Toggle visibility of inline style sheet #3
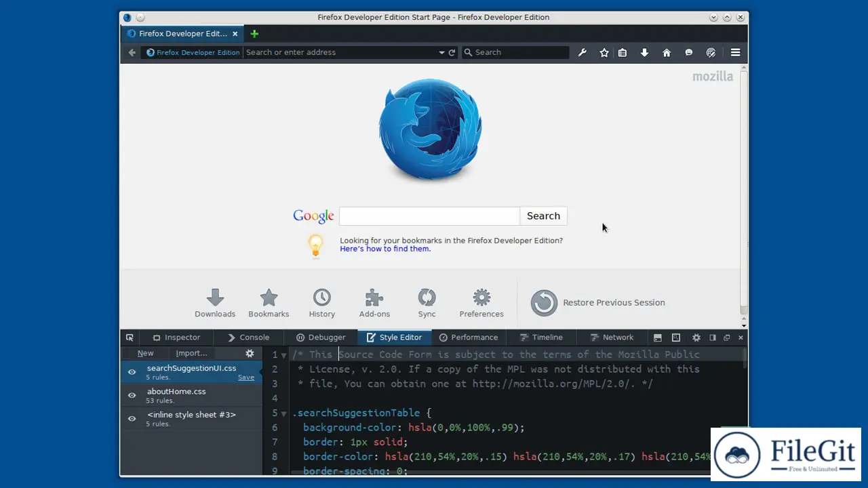 pyautogui.click(x=132, y=418)
